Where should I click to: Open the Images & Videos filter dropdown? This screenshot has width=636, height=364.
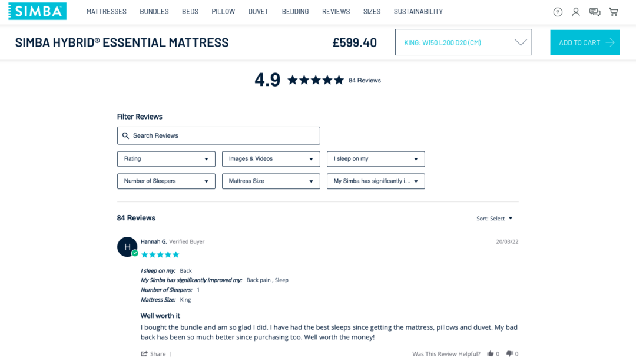(271, 159)
